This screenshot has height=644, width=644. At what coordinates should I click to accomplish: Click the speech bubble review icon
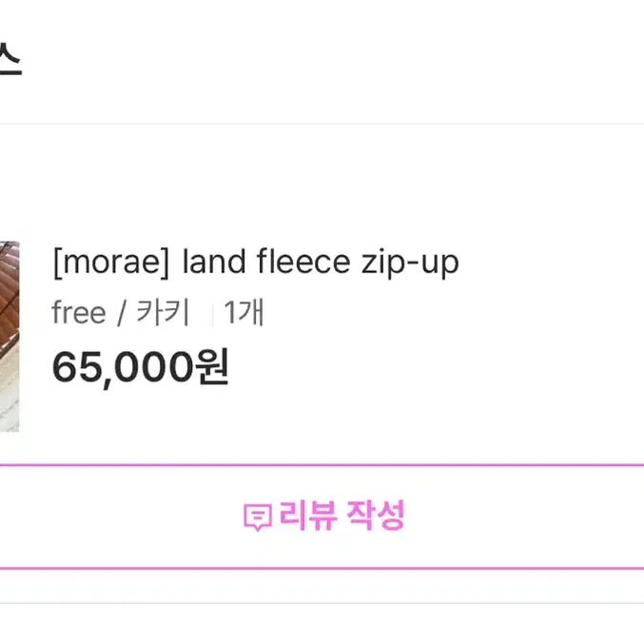tap(257, 517)
